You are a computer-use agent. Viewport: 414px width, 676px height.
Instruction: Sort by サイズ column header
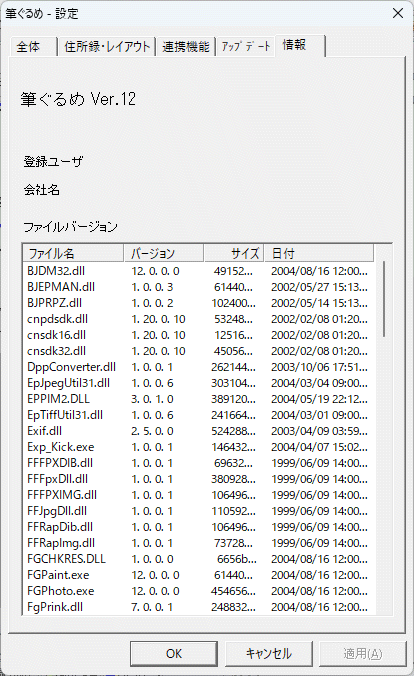(x=233, y=253)
